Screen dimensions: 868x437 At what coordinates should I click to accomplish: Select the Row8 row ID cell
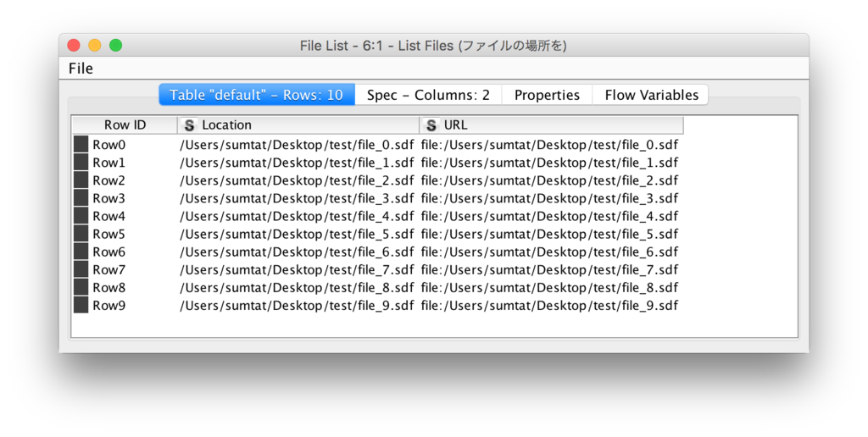point(125,287)
